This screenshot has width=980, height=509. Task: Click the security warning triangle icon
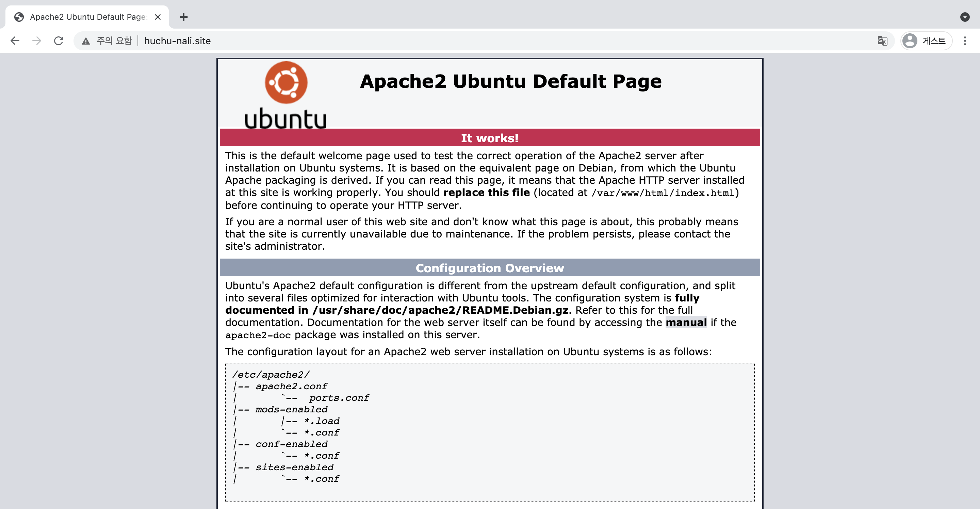[86, 41]
